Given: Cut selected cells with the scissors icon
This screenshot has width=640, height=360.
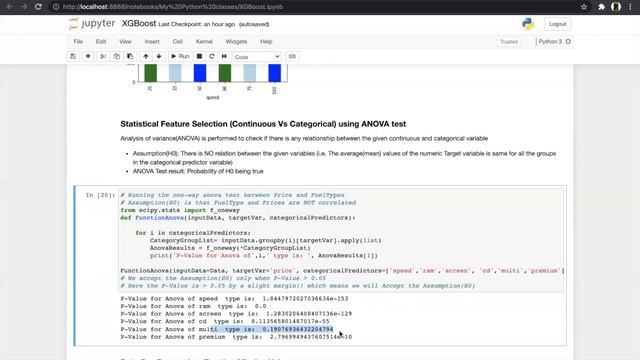Looking at the screenshot, I should click(x=103, y=56).
